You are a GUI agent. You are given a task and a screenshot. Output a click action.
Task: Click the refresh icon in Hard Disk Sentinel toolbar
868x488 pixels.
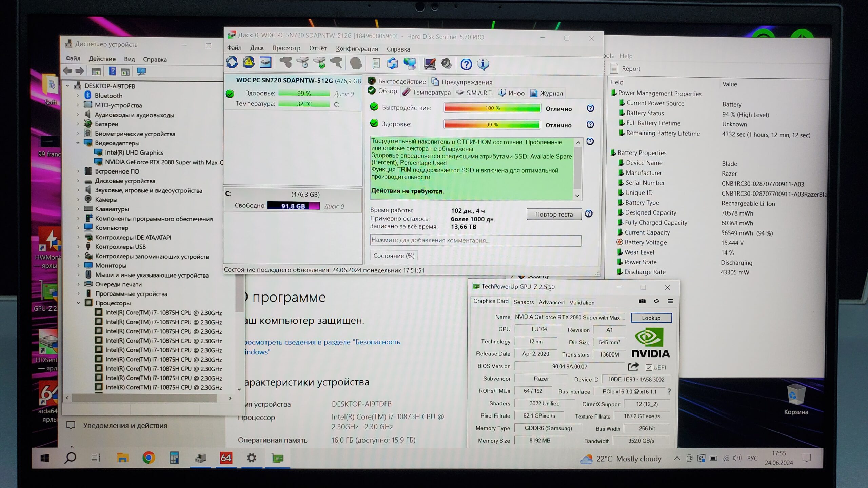[x=232, y=63]
